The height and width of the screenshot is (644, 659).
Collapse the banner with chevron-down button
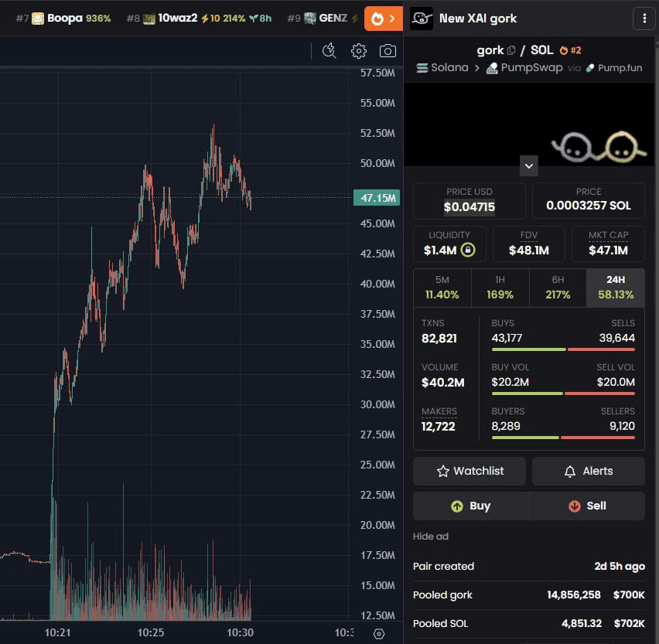pos(529,165)
